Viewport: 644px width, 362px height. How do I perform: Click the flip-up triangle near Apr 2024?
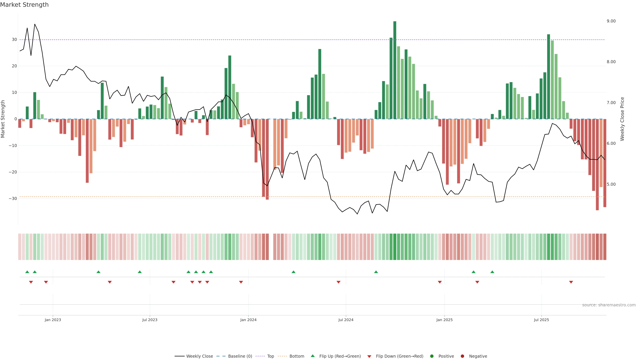[x=293, y=272]
